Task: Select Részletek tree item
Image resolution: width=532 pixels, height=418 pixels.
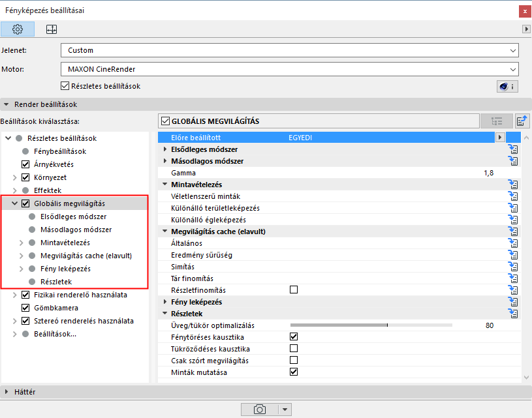Action: (56, 282)
